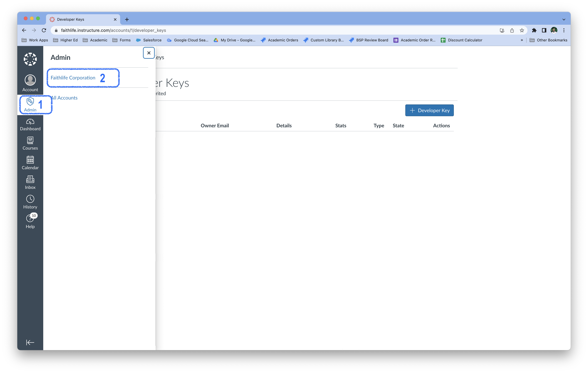The width and height of the screenshot is (588, 373).
Task: Open the Other Bookmarks folder
Action: (x=548, y=40)
